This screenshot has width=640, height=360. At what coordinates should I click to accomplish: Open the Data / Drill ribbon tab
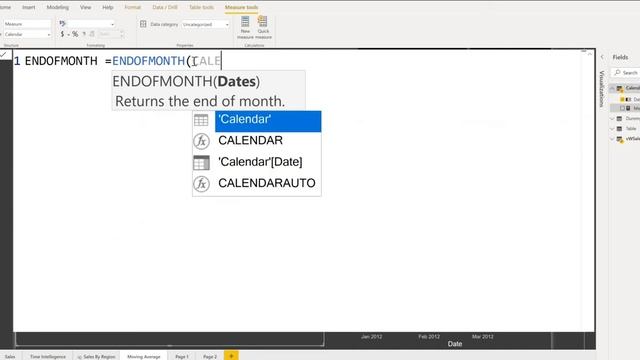pyautogui.click(x=165, y=7)
